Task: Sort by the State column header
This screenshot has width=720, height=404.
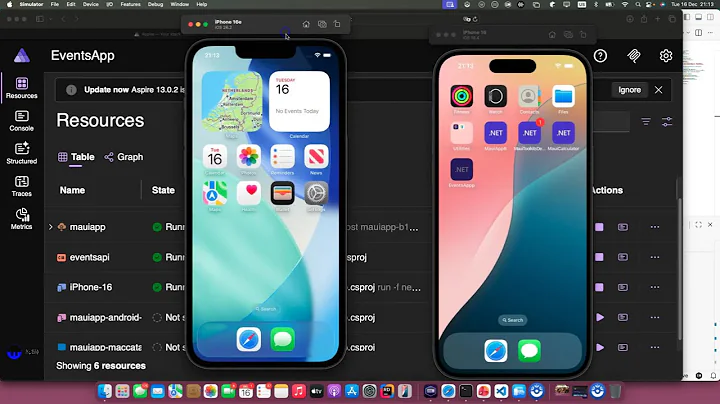Action: pyautogui.click(x=163, y=190)
